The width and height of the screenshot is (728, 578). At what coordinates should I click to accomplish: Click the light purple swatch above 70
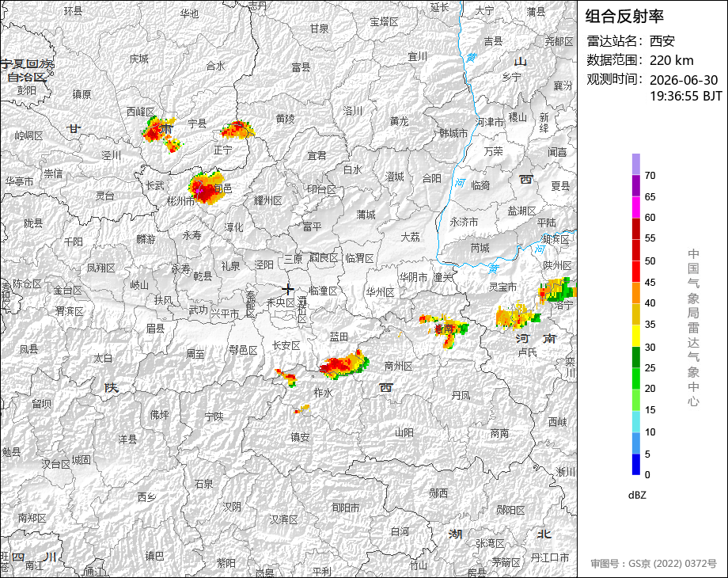pyautogui.click(x=636, y=164)
